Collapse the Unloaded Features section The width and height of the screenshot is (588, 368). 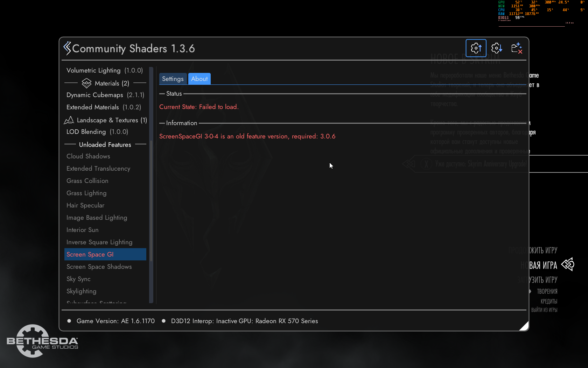click(105, 145)
